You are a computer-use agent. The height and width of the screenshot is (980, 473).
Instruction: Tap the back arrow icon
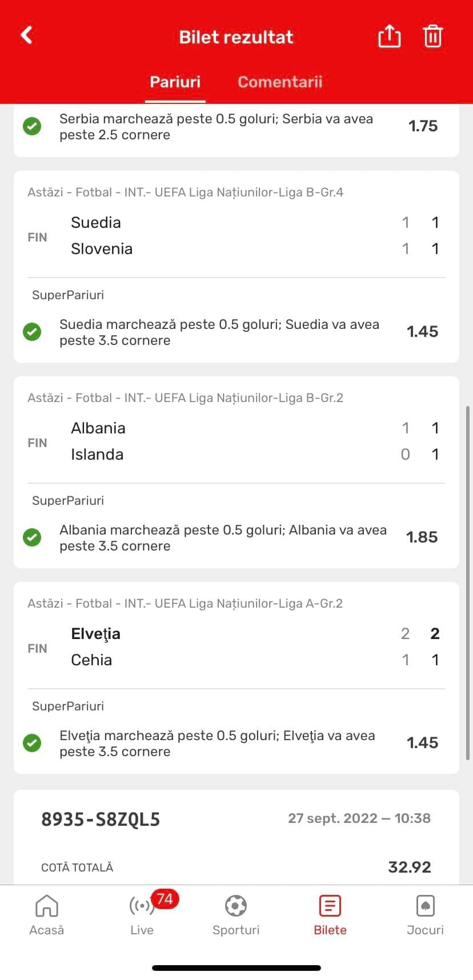(27, 35)
